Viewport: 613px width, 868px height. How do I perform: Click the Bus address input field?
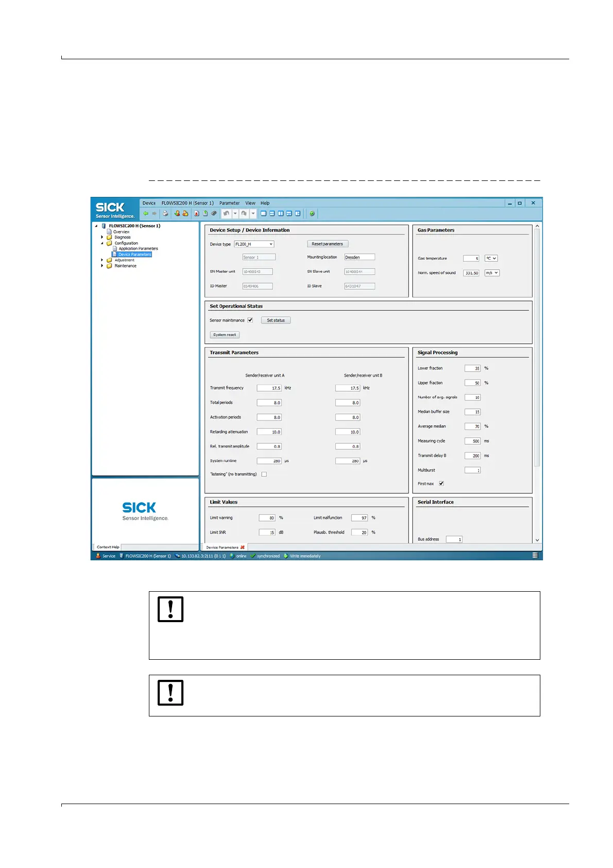click(454, 539)
